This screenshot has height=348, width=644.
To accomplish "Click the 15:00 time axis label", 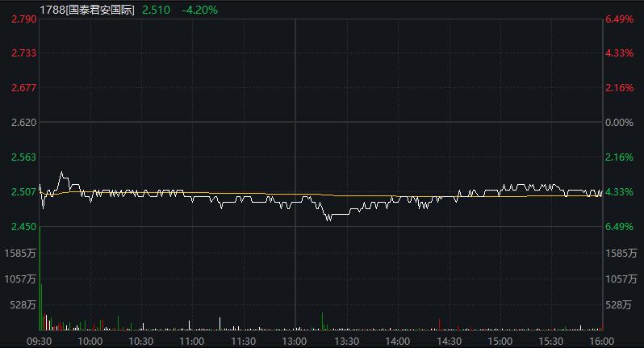I will coord(500,342).
